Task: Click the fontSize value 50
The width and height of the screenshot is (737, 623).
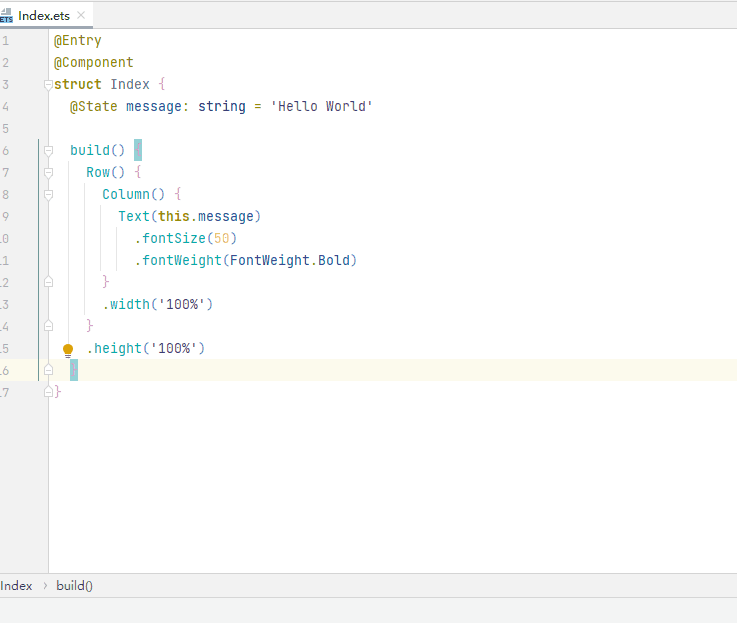Action: coord(221,238)
